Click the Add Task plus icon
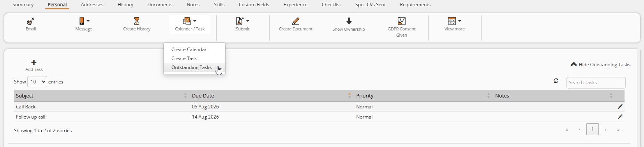Image resolution: width=644 pixels, height=147 pixels. point(34,62)
